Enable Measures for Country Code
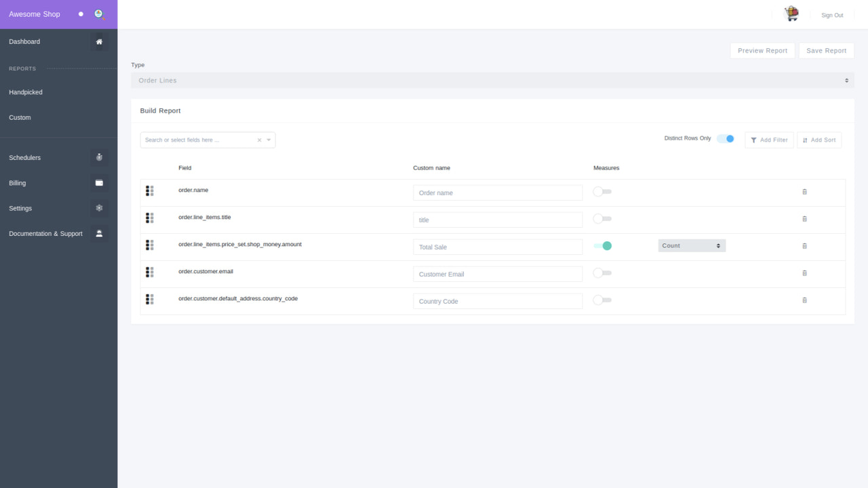Viewport: 868px width, 488px height. tap(602, 300)
